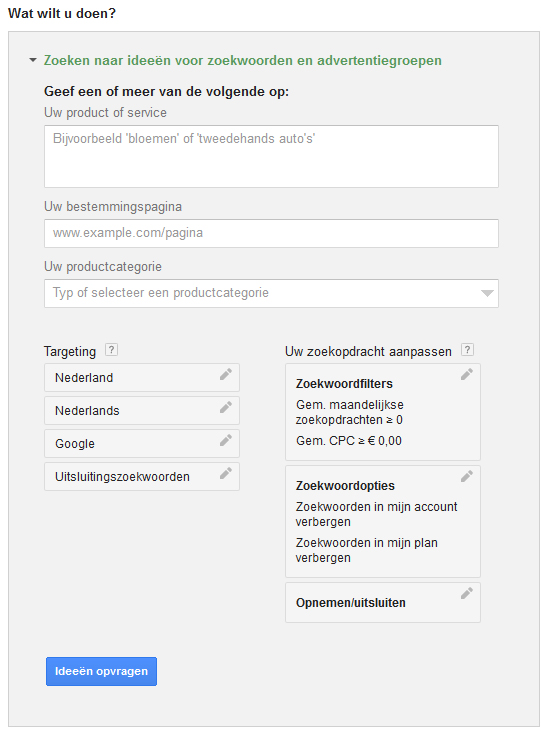
Task: Collapse the Zoeken naar ideeën section arrow
Action: [33, 60]
